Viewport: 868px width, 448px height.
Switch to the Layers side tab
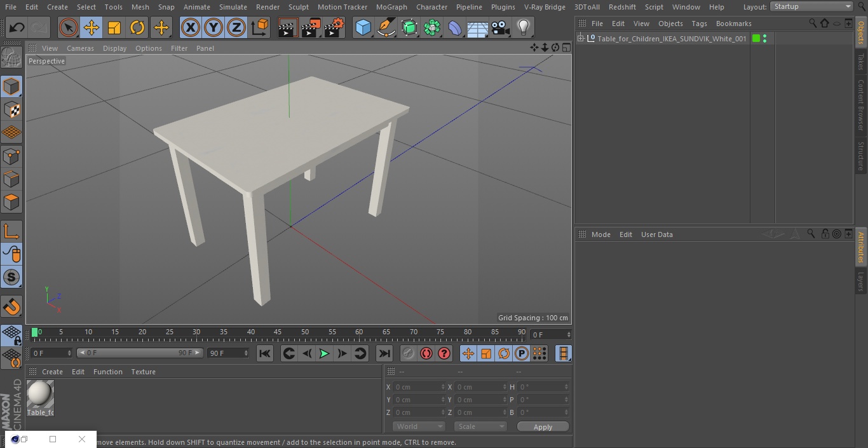tap(861, 282)
